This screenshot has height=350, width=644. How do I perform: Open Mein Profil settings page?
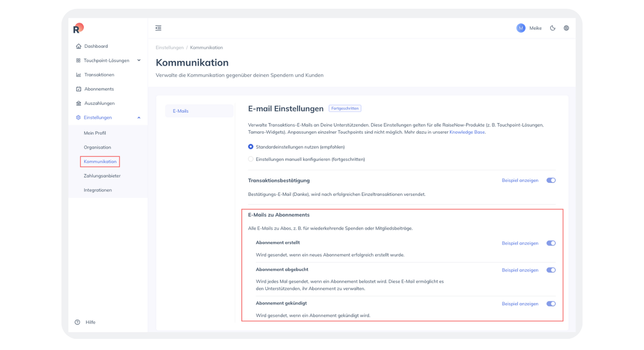95,133
